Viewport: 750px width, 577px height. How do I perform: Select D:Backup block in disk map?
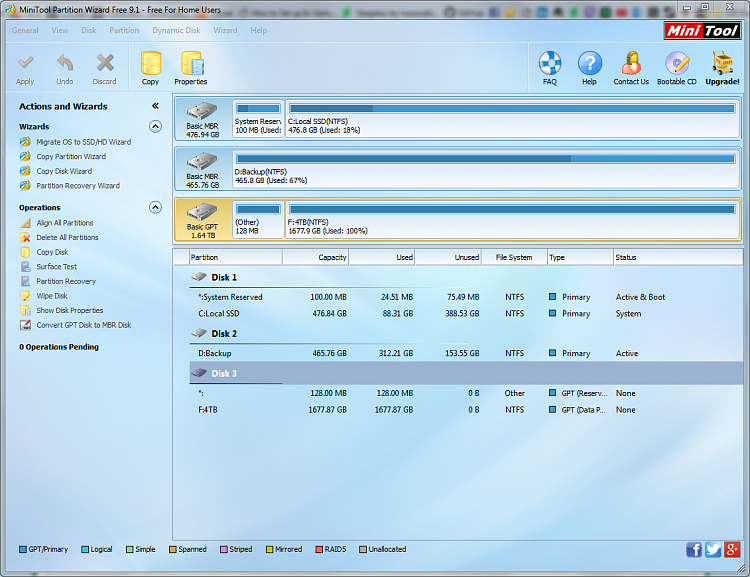[486, 169]
